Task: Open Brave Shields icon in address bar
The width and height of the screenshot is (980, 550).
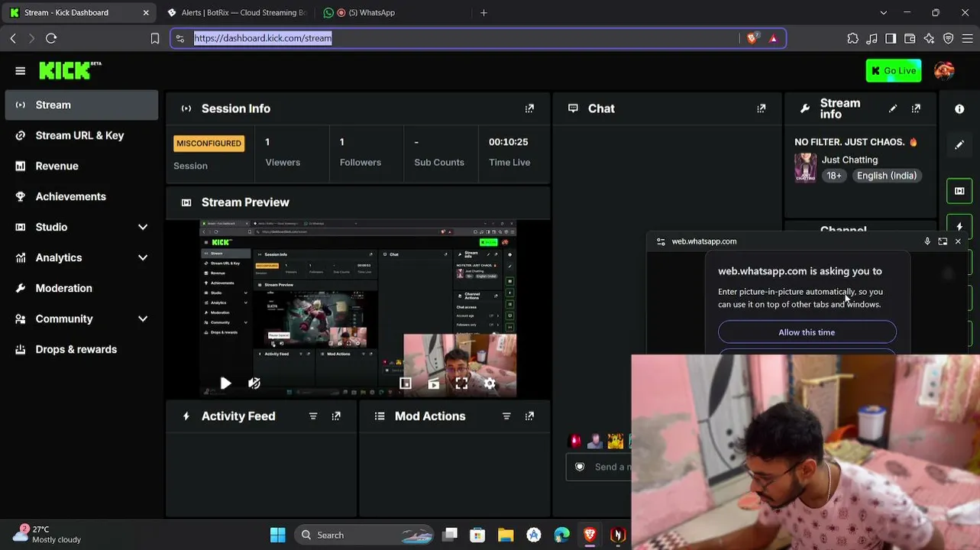Action: [x=752, y=38]
